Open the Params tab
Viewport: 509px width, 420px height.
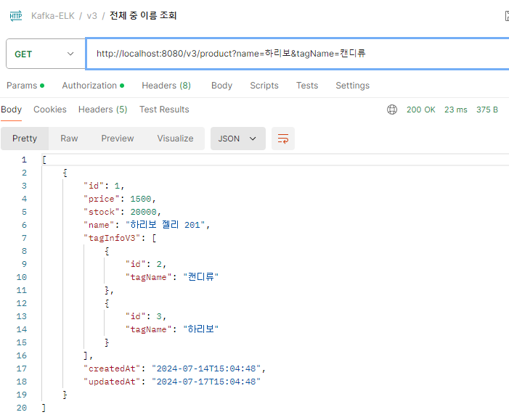(25, 86)
